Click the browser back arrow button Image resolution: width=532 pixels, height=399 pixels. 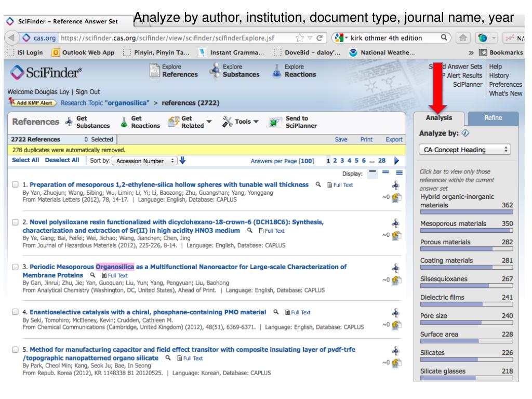click(x=11, y=37)
